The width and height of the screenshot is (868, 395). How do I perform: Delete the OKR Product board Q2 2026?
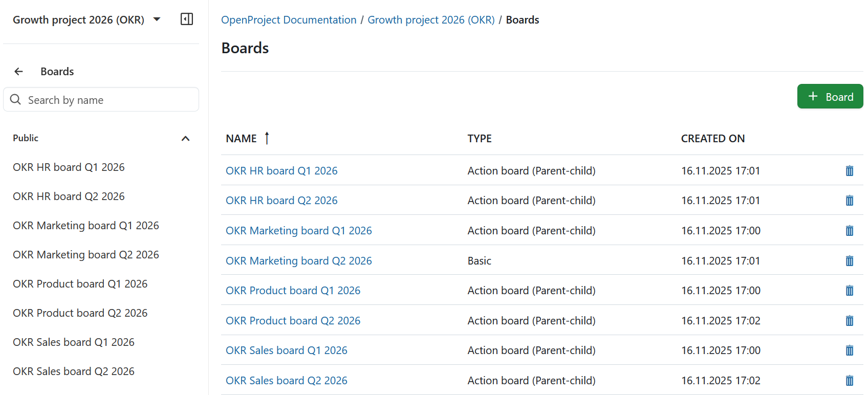[850, 321]
